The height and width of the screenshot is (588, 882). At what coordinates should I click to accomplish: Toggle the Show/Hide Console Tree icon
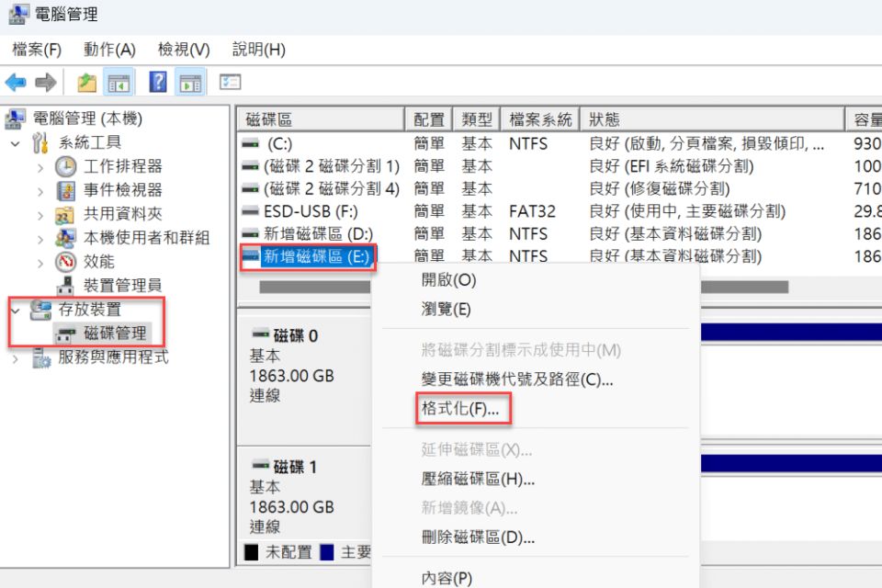click(x=119, y=84)
